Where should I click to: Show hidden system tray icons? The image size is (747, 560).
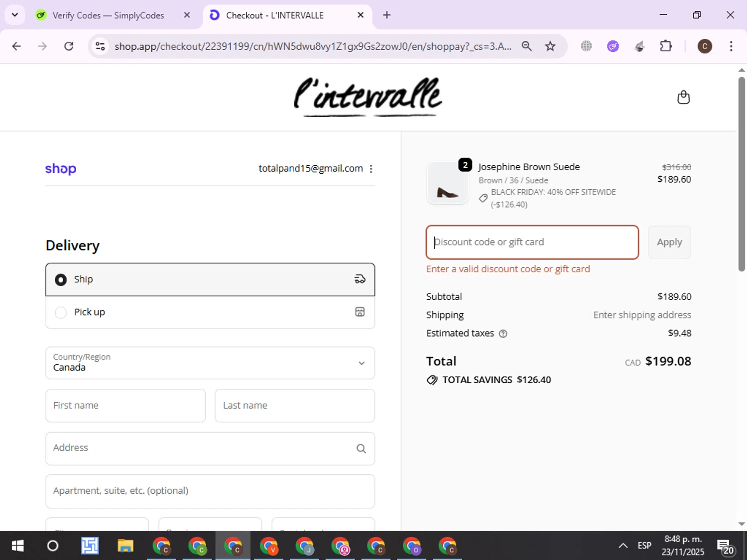tap(623, 546)
